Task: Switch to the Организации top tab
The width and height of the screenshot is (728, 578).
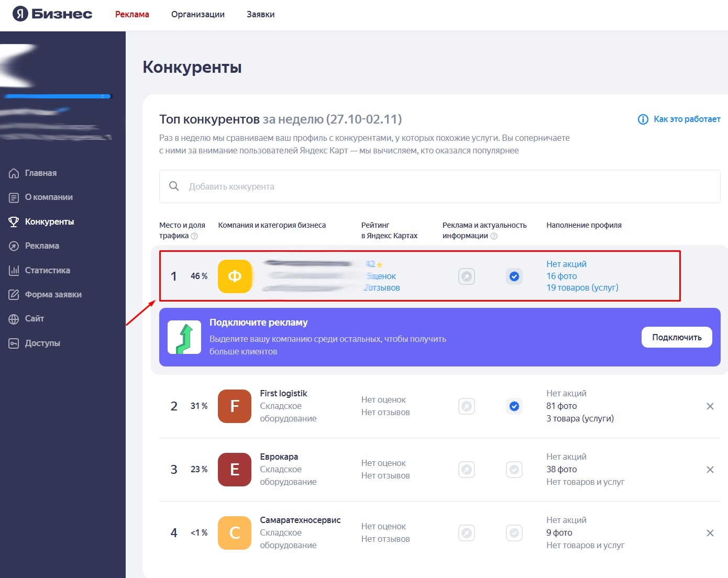Action: click(197, 15)
